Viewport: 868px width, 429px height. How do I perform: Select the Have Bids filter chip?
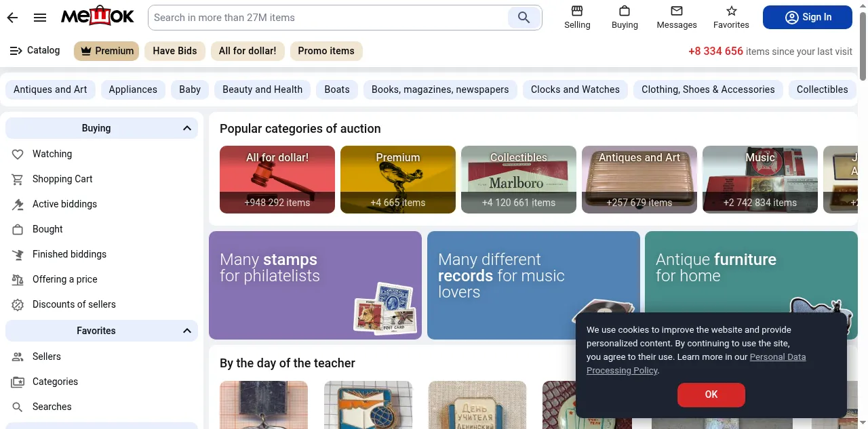[174, 51]
